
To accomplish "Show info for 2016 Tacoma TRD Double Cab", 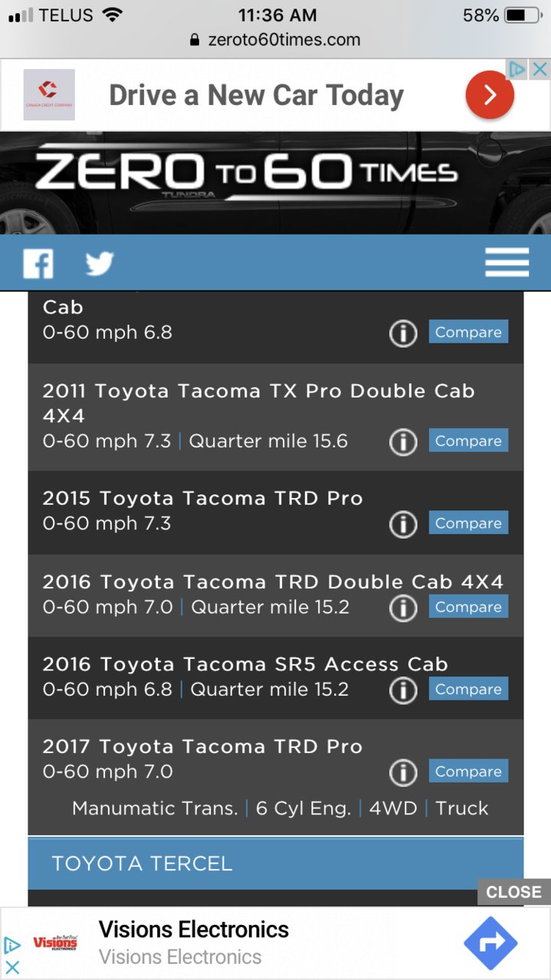I will (403, 608).
